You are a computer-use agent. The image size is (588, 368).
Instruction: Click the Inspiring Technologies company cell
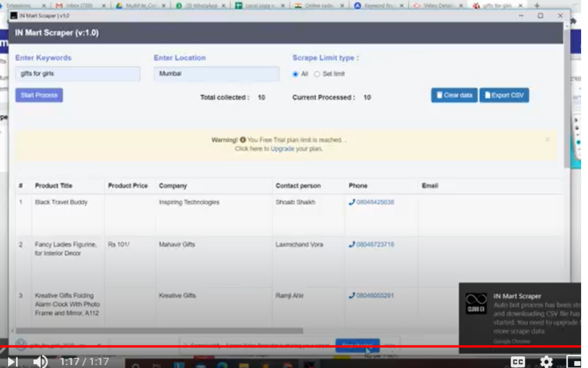pyautogui.click(x=189, y=202)
